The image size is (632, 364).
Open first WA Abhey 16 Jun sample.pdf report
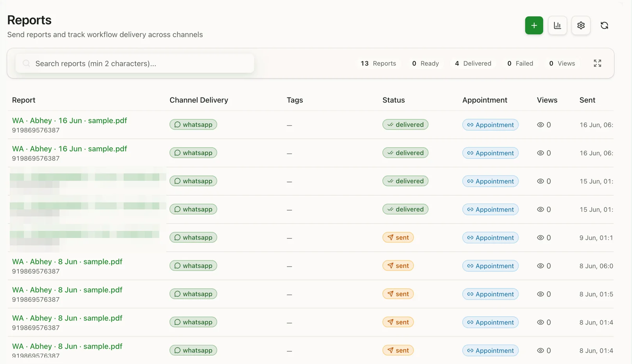(x=69, y=121)
